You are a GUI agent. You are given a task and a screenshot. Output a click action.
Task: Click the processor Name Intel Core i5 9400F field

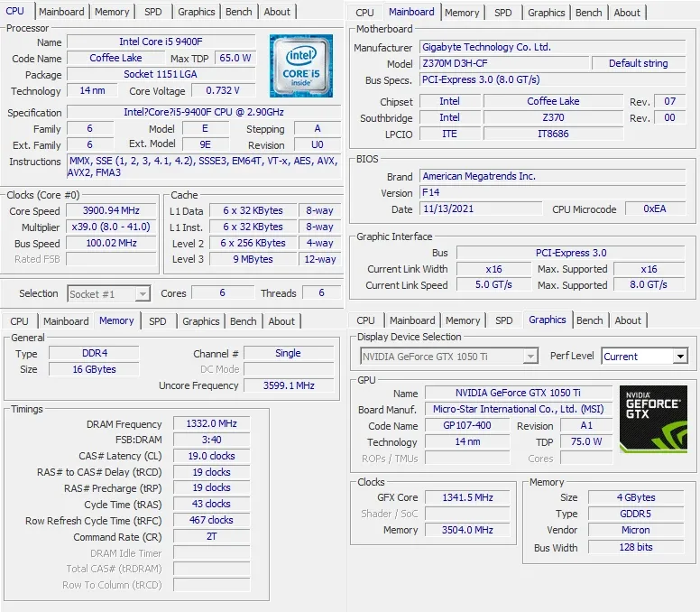[x=161, y=42]
